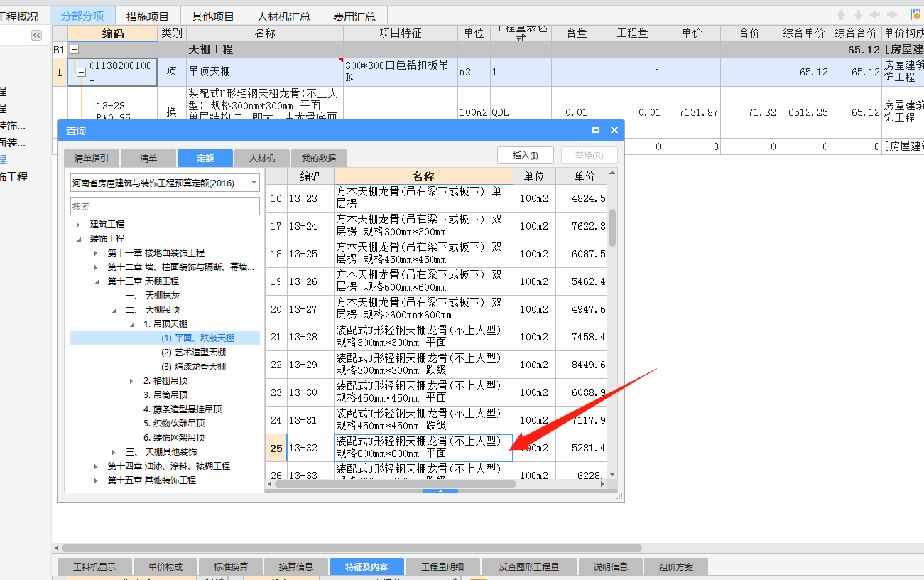
Task: Expand 第十一章 楼地面装饰工程 node
Action: (96, 253)
